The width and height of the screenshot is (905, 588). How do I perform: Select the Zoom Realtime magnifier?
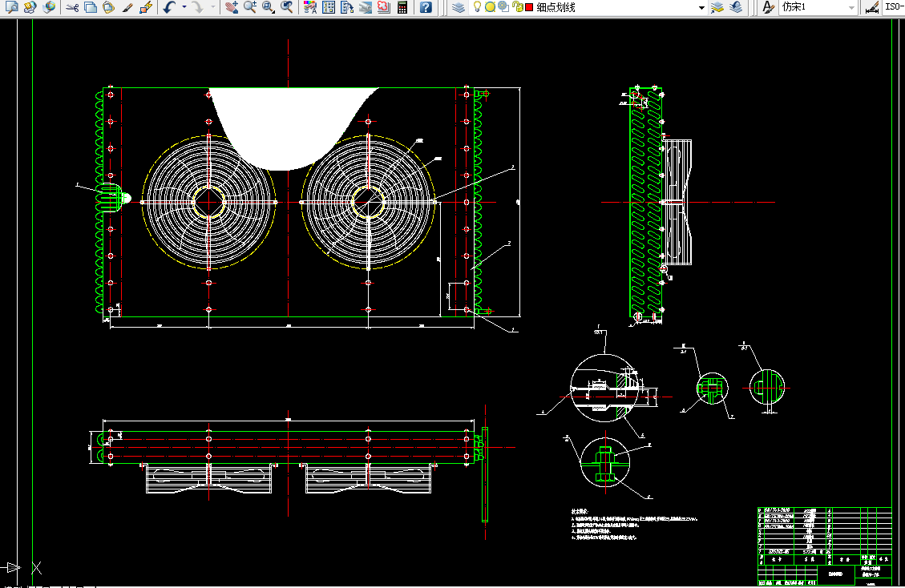click(249, 7)
